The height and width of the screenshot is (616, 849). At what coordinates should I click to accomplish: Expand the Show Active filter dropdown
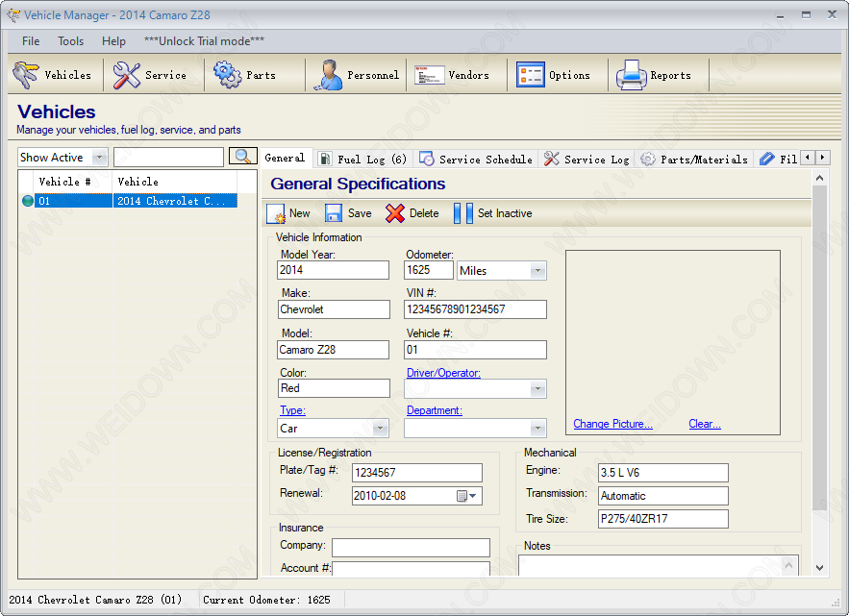click(x=99, y=158)
